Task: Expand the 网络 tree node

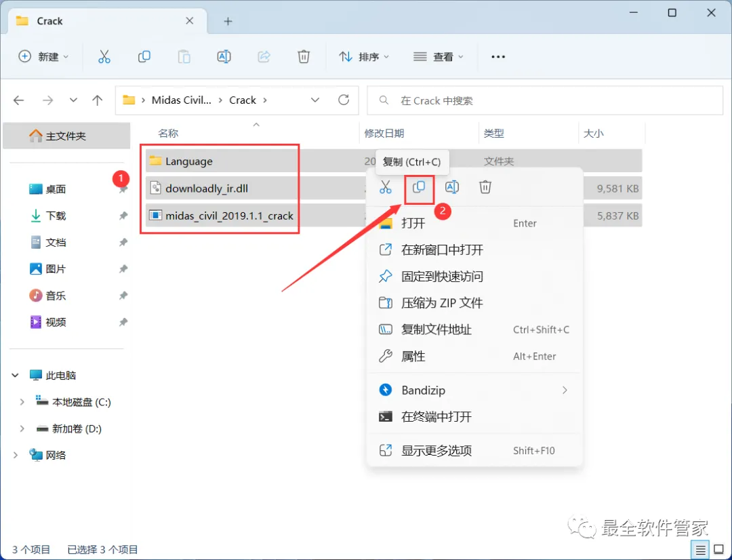Action: [x=15, y=455]
